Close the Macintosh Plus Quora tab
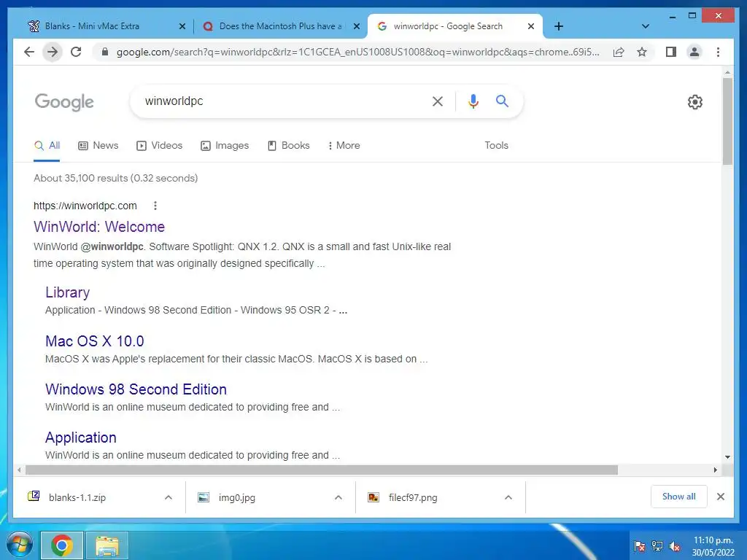Screen dimensions: 747x560 (x=356, y=26)
